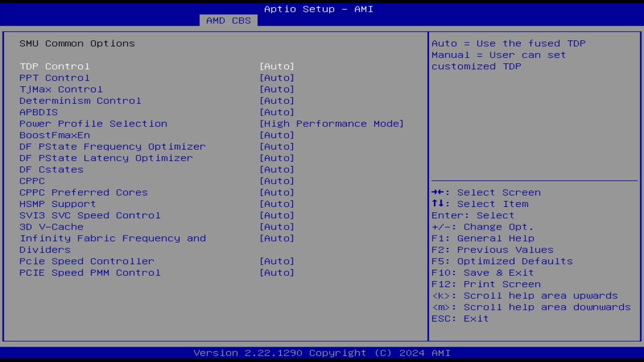
Task: Select the TDP Control setting
Action: [55, 66]
